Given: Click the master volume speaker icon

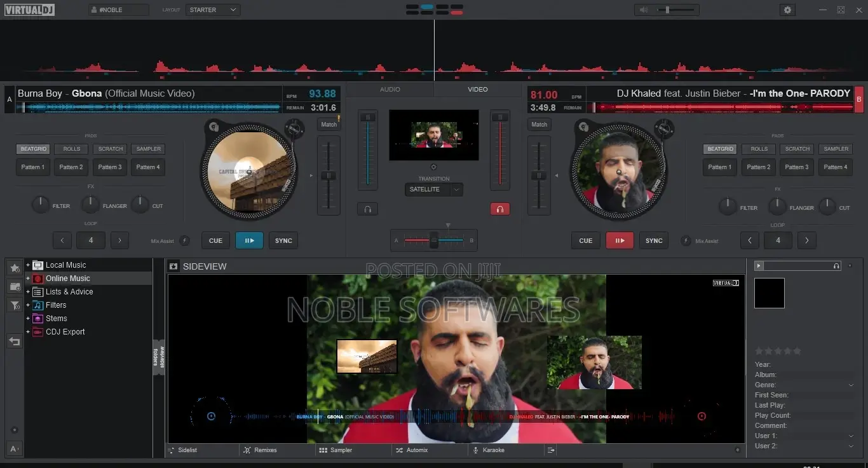Looking at the screenshot, I should (x=644, y=10).
